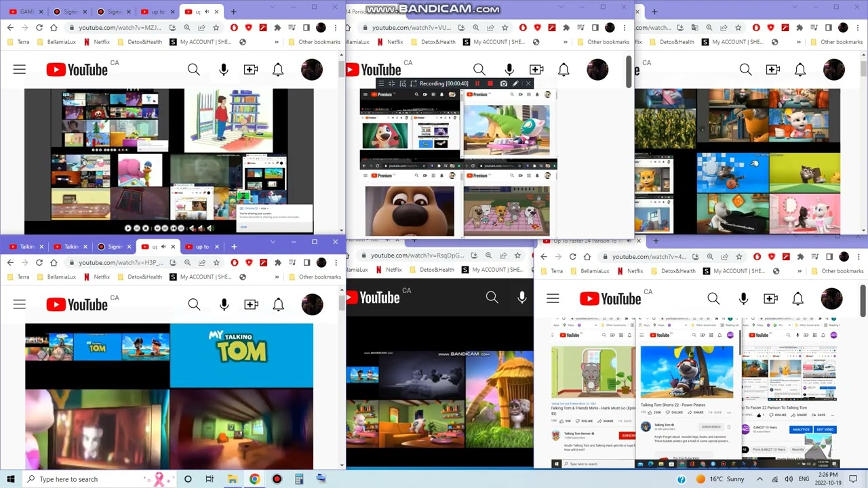Screen dimensions: 868x488
Task: Switch to GAME tab in watch?v=MZJ window
Action: click(26, 12)
